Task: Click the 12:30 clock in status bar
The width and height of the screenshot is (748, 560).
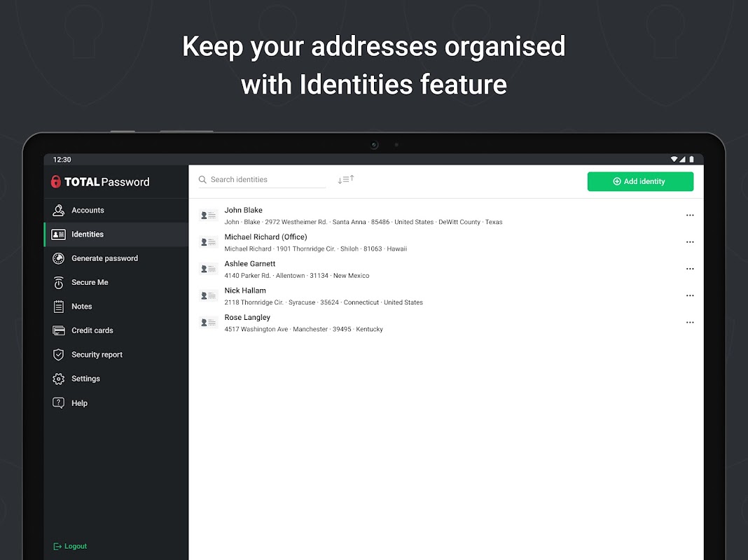Action: point(62,160)
